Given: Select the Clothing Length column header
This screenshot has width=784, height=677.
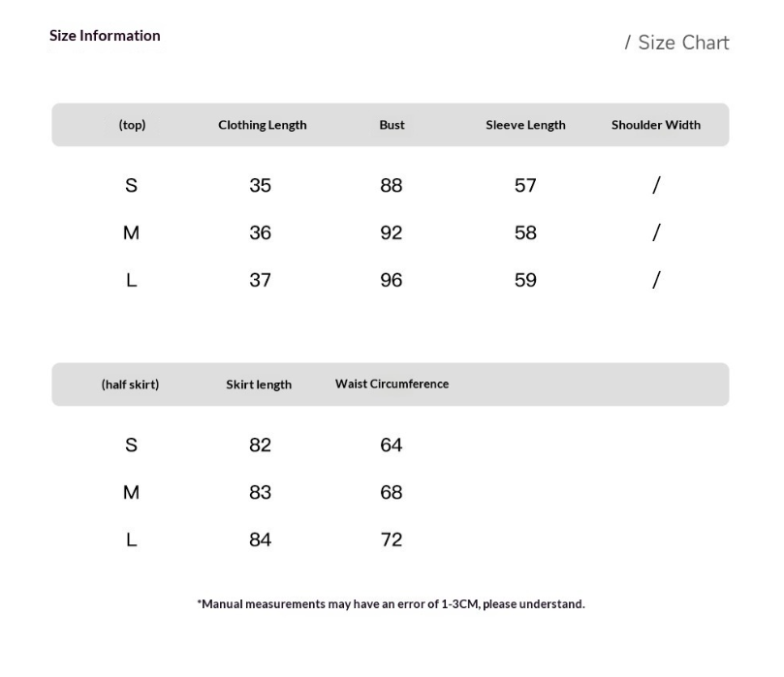Looking at the screenshot, I should (263, 125).
